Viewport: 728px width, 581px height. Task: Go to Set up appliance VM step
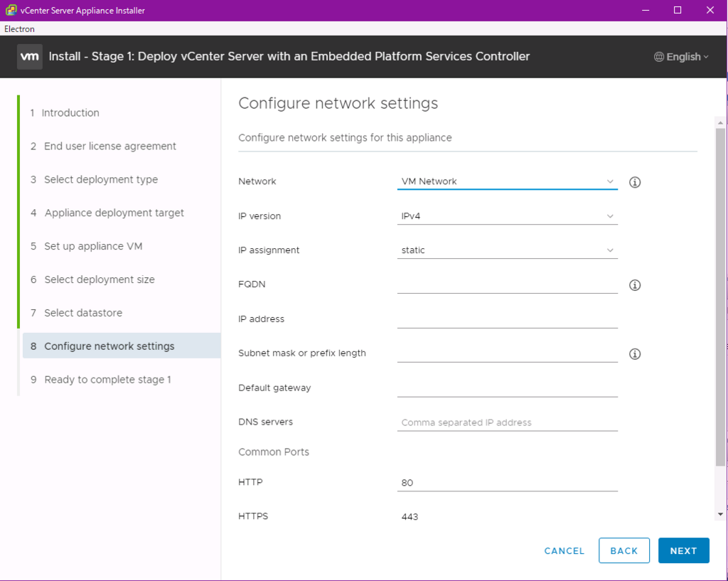[86, 246]
